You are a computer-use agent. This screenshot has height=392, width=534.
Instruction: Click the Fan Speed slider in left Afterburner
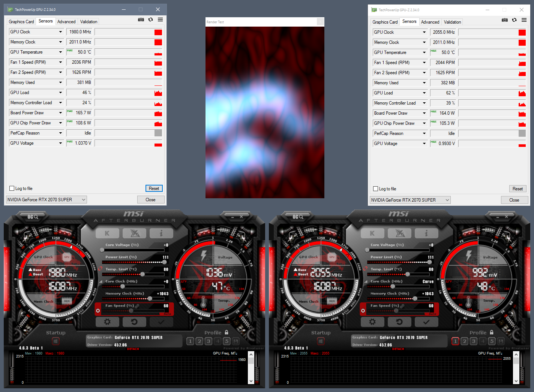pyautogui.click(x=135, y=311)
